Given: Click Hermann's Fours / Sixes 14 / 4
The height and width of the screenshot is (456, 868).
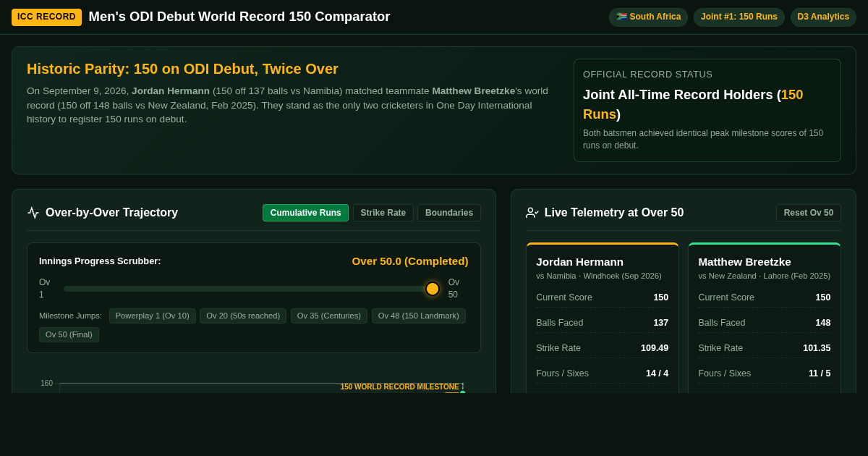Looking at the screenshot, I should (x=658, y=373).
